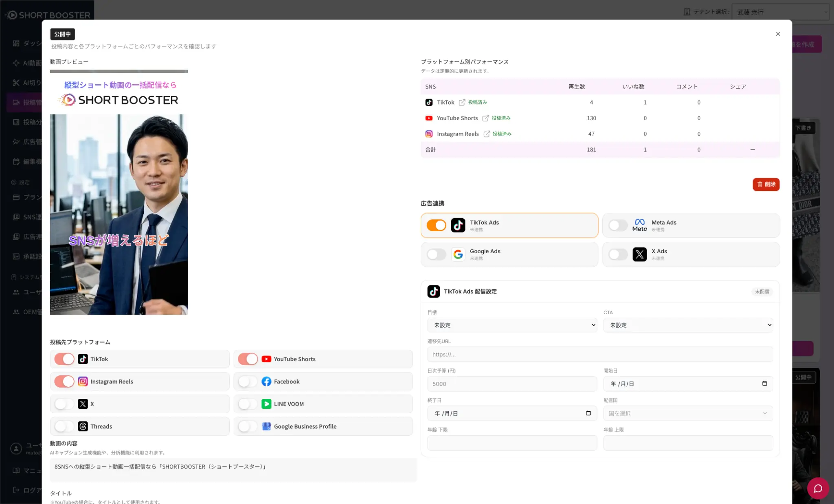This screenshot has height=504, width=834.
Task: Click the user avatar icon in background sidebar
Action: (x=16, y=449)
